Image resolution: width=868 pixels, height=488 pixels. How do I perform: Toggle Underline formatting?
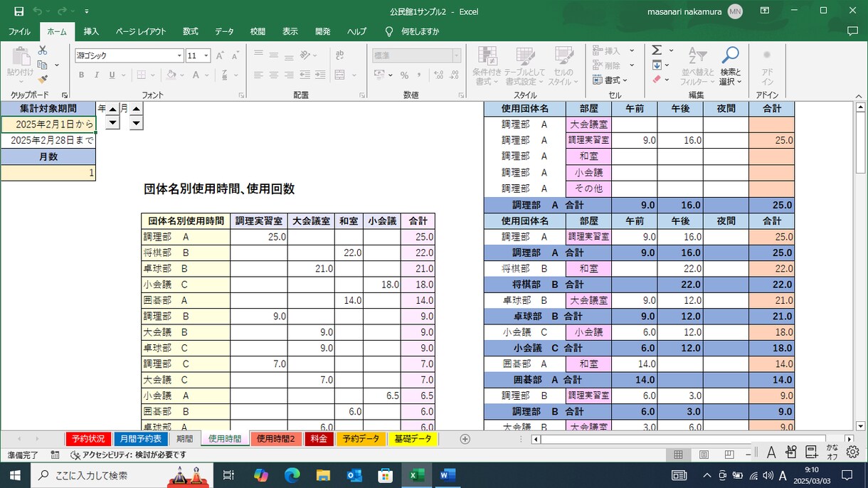pos(112,75)
